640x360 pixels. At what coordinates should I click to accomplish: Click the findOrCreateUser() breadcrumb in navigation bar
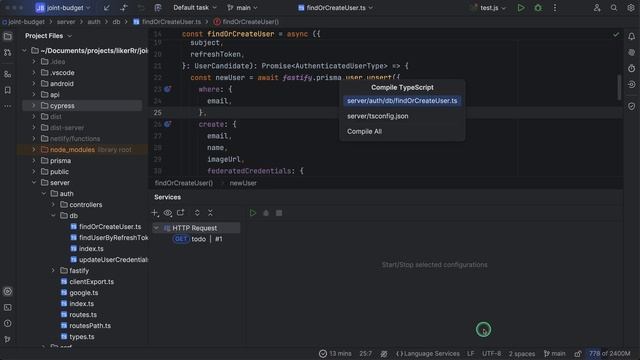(x=247, y=22)
